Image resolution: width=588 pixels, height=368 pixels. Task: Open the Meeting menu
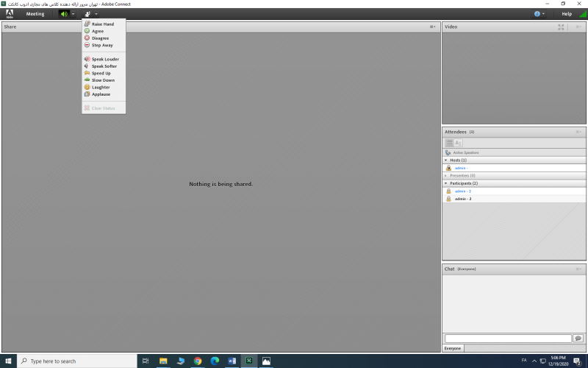coord(35,14)
